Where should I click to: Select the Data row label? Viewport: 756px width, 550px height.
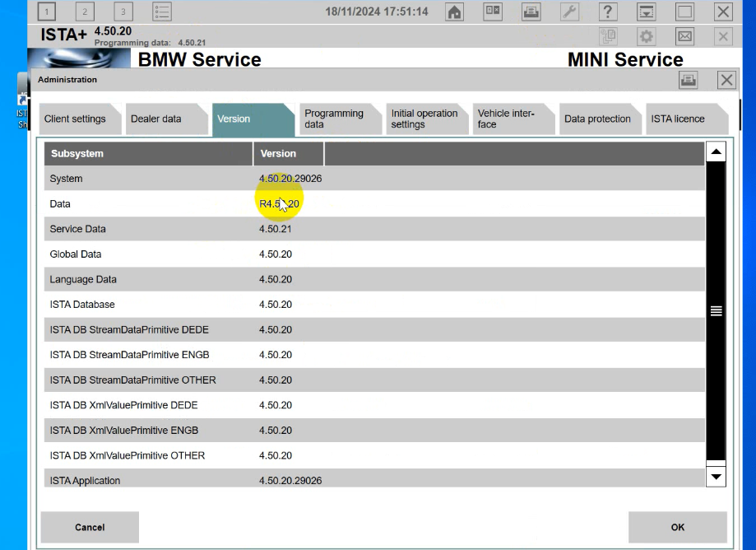60,203
